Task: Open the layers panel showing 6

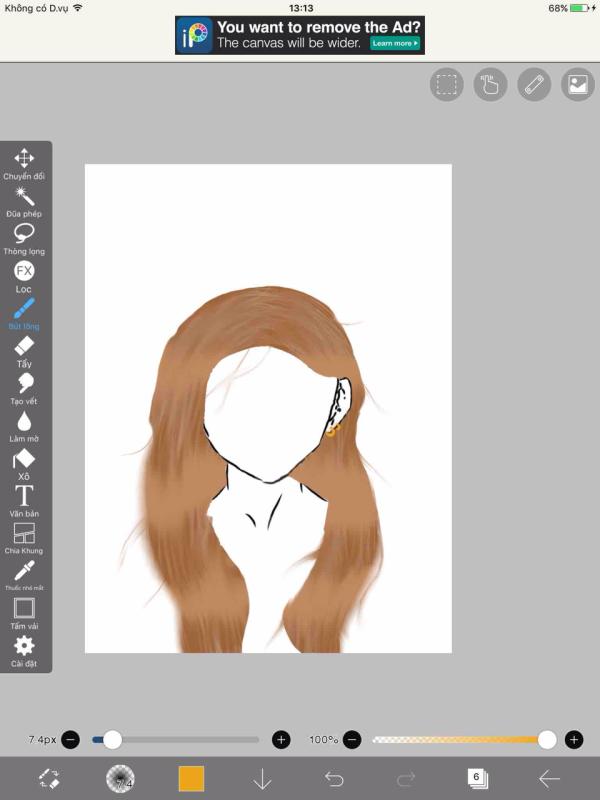Action: [x=477, y=779]
